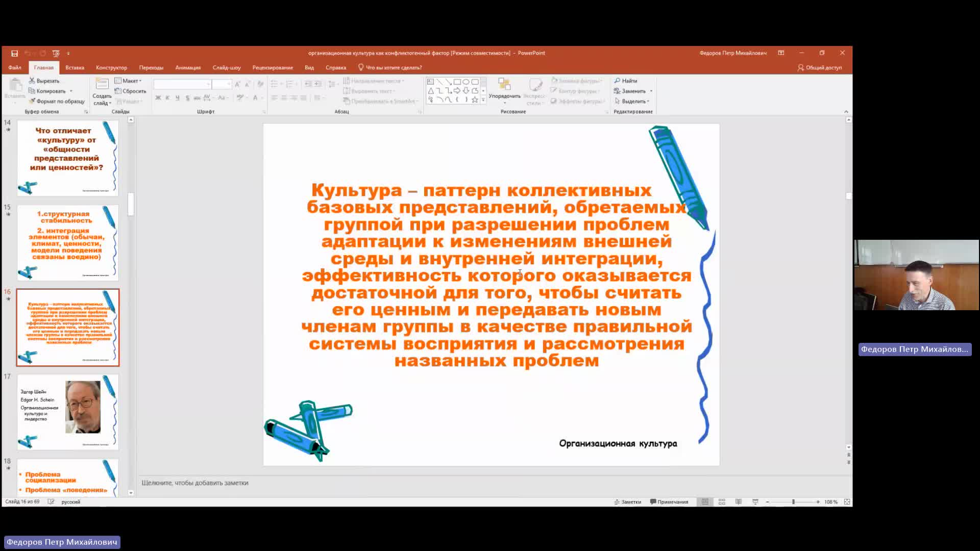Open the Файл menu
980x551 pixels.
[15, 67]
